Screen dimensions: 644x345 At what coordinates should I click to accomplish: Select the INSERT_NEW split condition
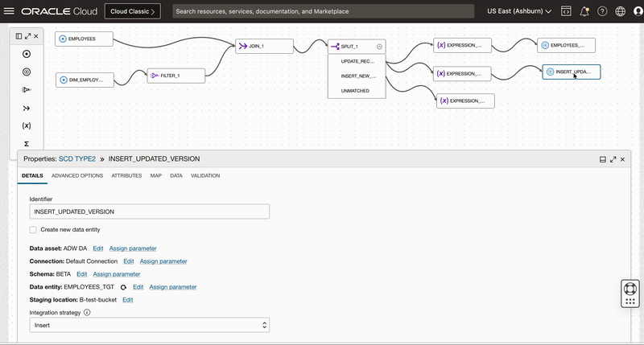tap(357, 76)
